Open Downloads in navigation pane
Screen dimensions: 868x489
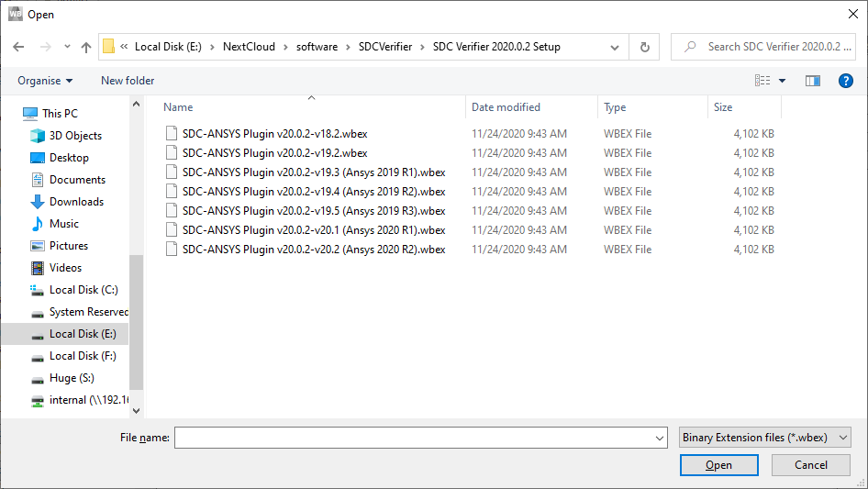(x=76, y=202)
